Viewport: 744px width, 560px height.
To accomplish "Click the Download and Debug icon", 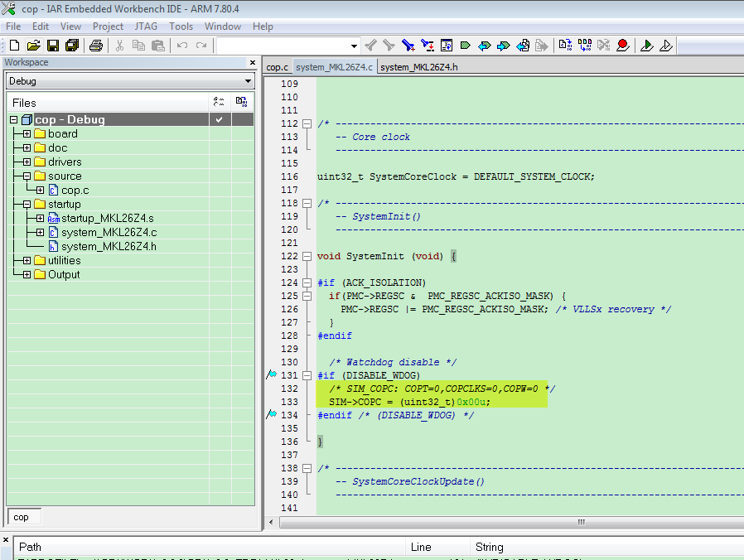I will 646,46.
